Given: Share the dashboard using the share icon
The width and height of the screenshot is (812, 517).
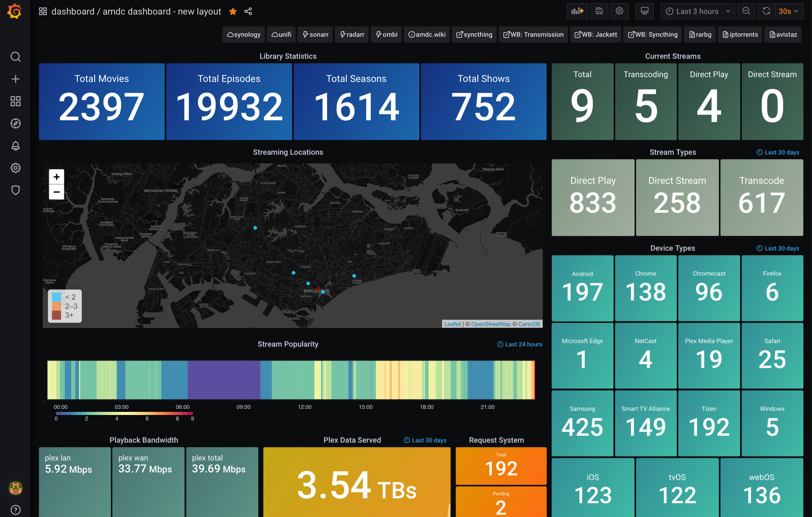Looking at the screenshot, I should point(248,12).
